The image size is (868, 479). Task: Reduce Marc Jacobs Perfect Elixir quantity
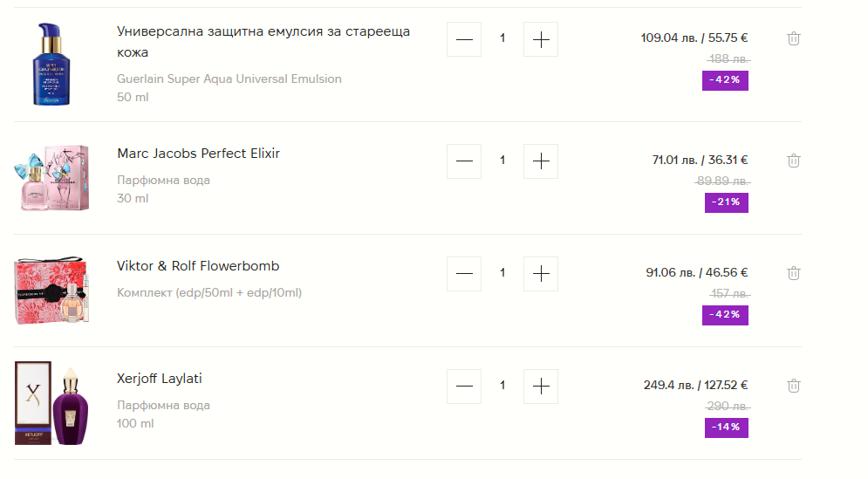coord(464,161)
